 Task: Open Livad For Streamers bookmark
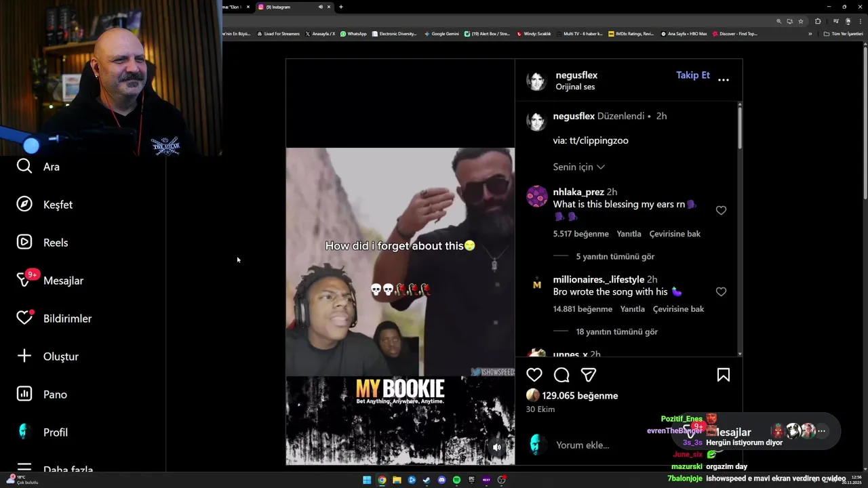[278, 34]
